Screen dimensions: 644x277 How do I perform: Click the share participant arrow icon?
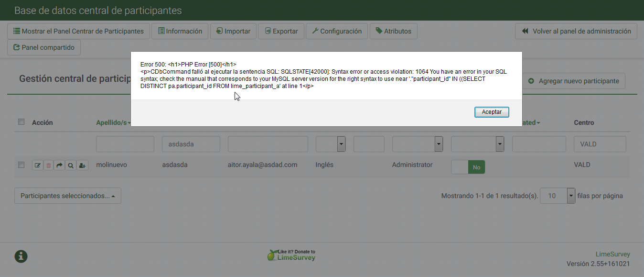point(59,166)
